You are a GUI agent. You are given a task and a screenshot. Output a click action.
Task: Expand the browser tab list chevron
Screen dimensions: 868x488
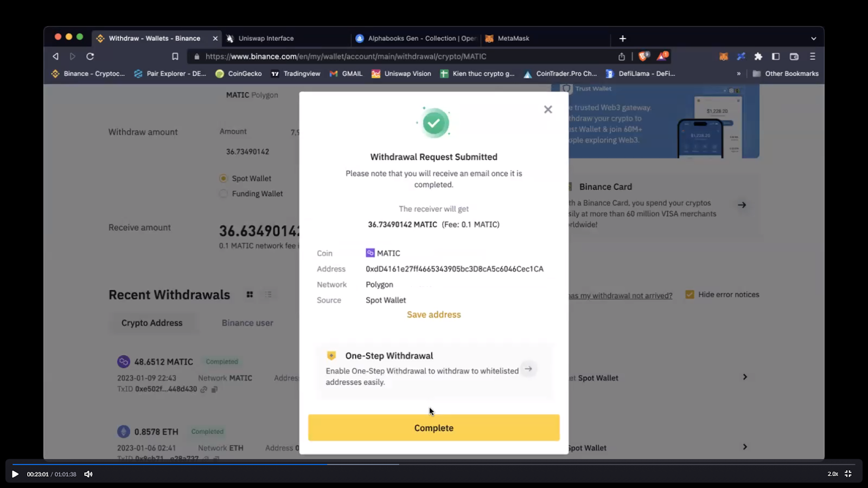[x=813, y=38]
